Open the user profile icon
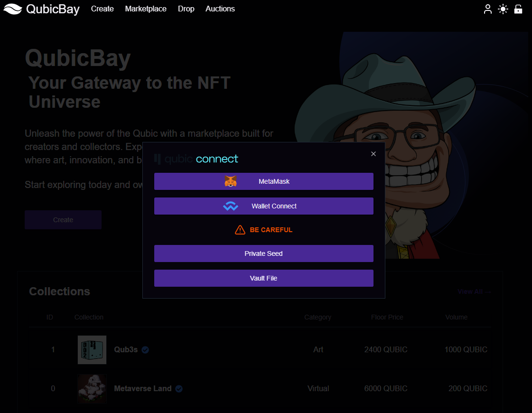Screen dimensions: 532x413 pyautogui.click(x=488, y=9)
